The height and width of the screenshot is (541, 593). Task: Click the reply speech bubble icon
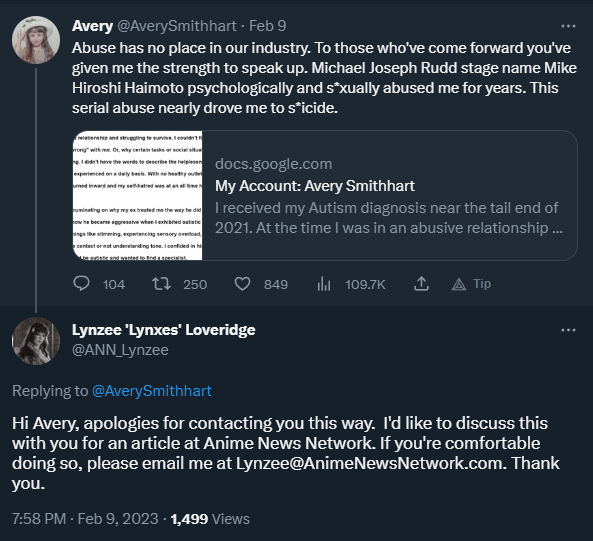pos(81,284)
